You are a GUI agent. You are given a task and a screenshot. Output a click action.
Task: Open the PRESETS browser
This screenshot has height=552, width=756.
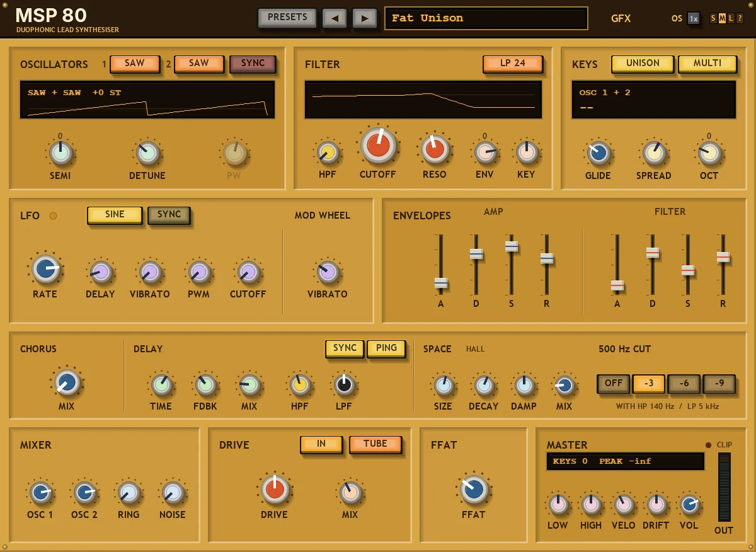tap(287, 18)
